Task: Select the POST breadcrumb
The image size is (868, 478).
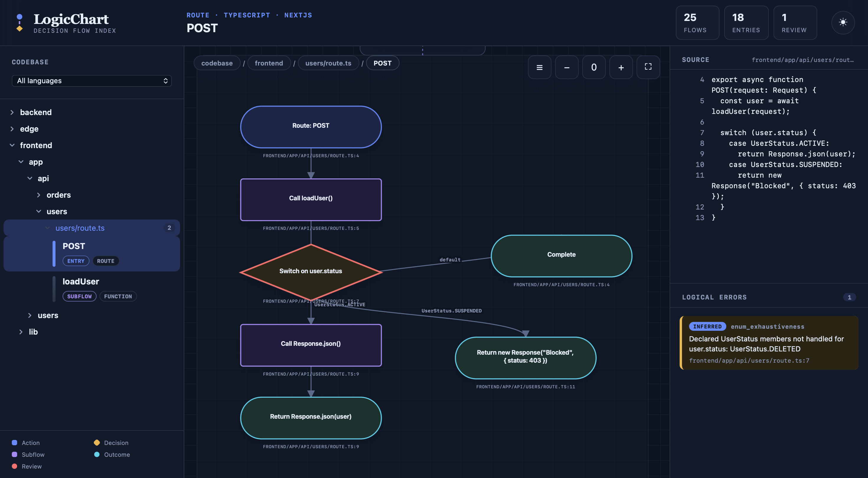Action: tap(382, 63)
